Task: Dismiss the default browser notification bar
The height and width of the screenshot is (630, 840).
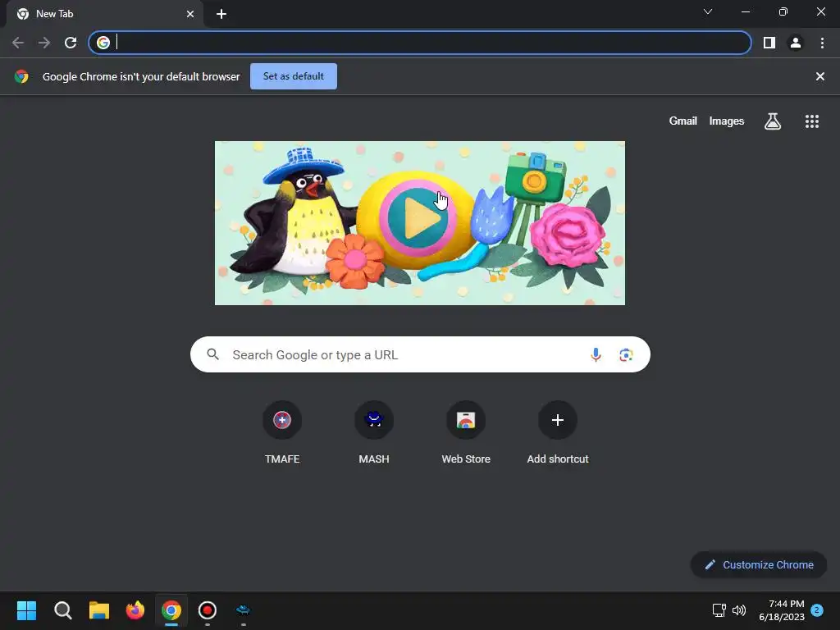Action: tap(819, 76)
